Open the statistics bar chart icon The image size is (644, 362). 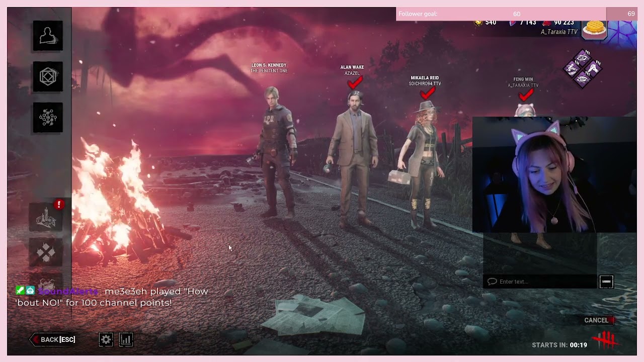click(x=125, y=339)
